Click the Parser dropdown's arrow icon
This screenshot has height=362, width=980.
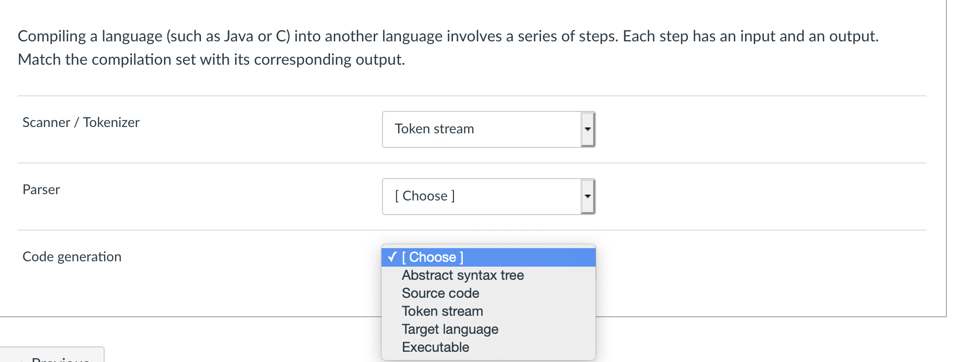point(587,196)
